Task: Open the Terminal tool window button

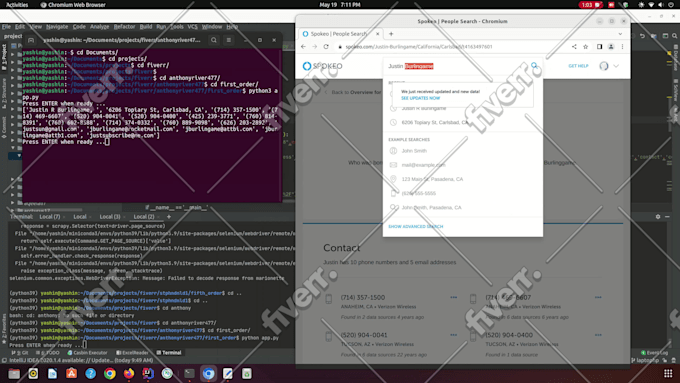Action: click(169, 353)
